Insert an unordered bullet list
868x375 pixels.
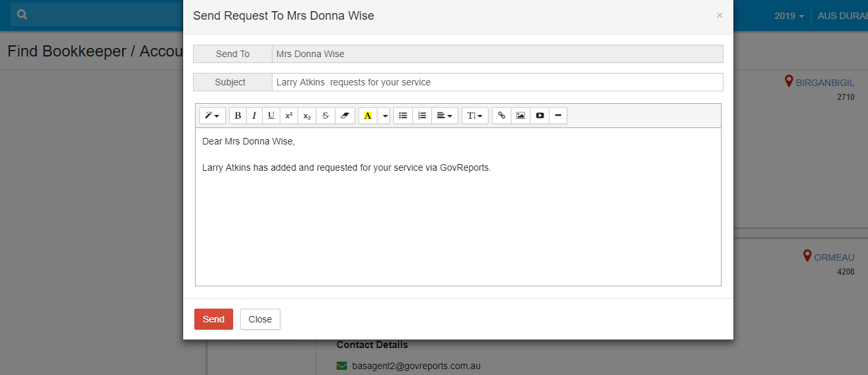pos(403,116)
